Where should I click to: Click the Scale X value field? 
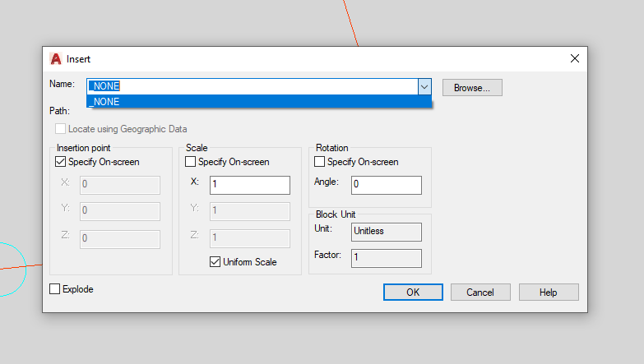point(249,185)
